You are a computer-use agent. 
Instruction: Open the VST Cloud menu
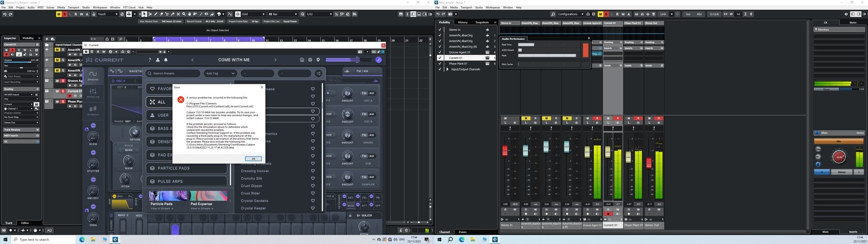129,7
